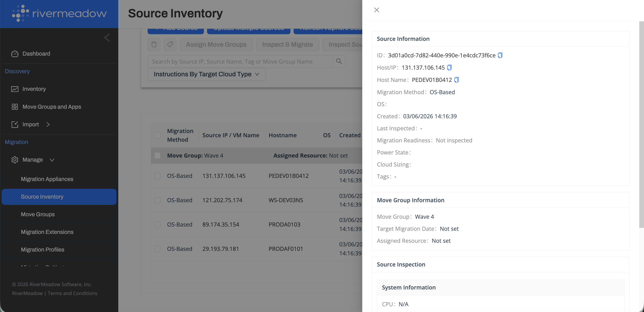This screenshot has height=312, width=644.
Task: Open Migration Appliances in sidebar
Action: [47, 179]
